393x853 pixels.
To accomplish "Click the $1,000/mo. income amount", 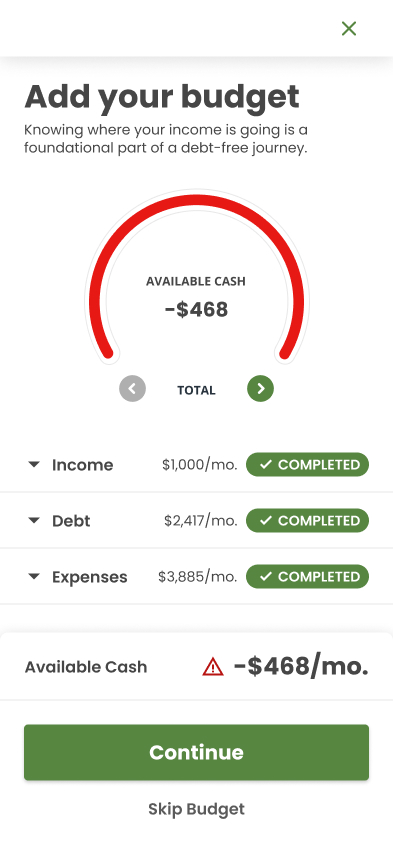I will (x=200, y=465).
